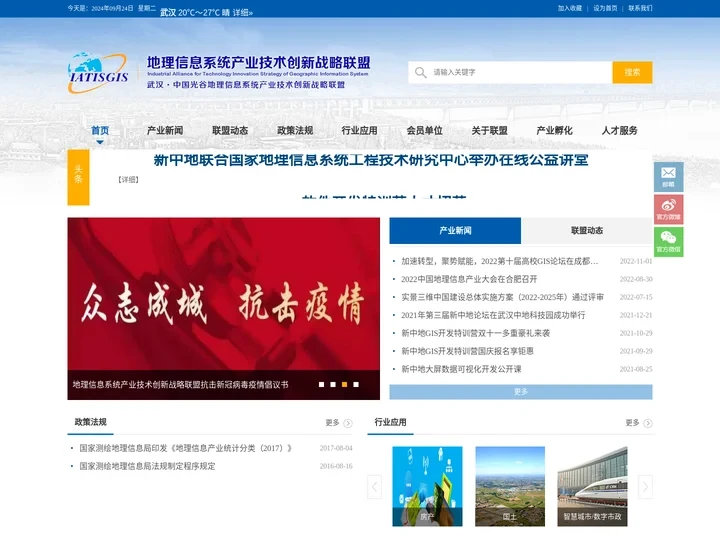The height and width of the screenshot is (540, 720).
Task: Select the second banner slide dot
Action: tap(333, 384)
